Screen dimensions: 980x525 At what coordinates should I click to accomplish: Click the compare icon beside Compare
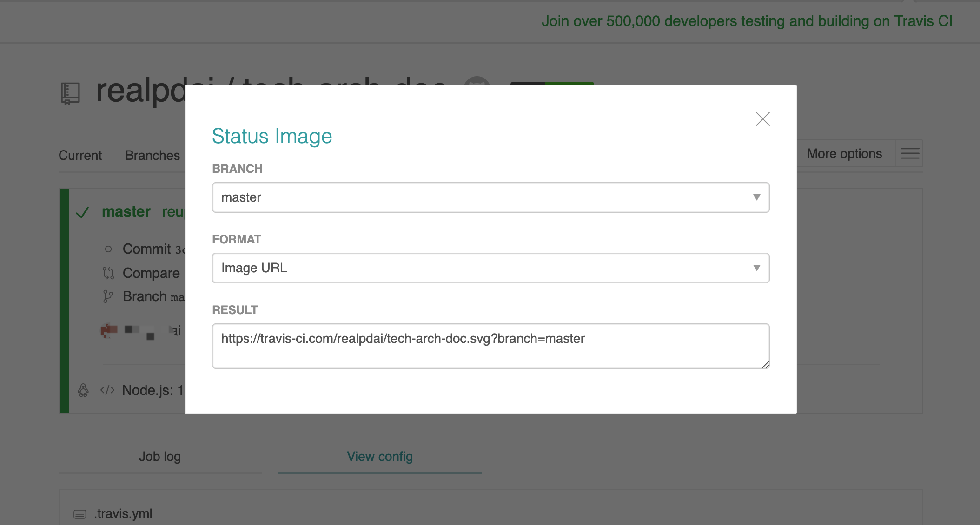click(108, 273)
